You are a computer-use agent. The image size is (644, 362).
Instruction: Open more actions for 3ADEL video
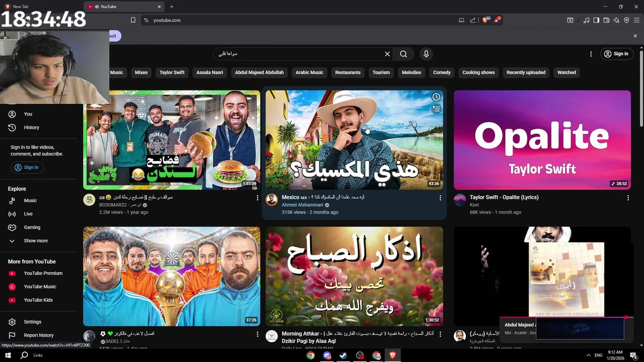pos(258,334)
